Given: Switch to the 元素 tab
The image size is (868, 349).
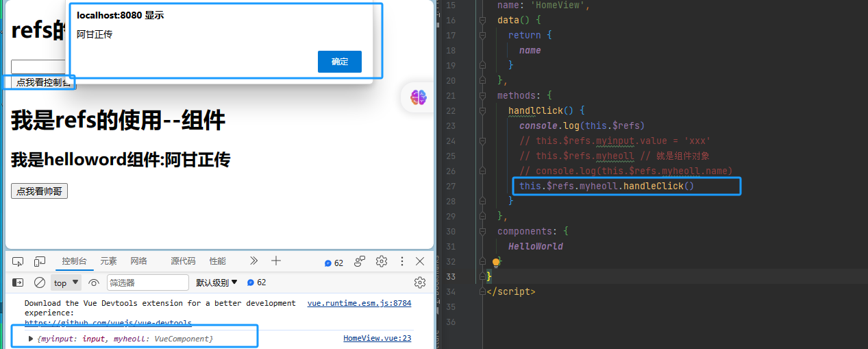Looking at the screenshot, I should pyautogui.click(x=108, y=261).
